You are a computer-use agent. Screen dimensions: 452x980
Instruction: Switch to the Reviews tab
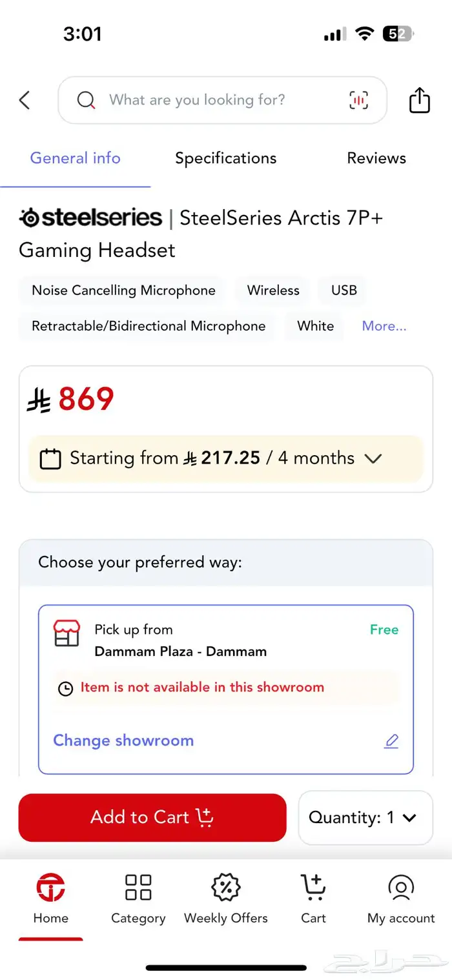tap(376, 158)
